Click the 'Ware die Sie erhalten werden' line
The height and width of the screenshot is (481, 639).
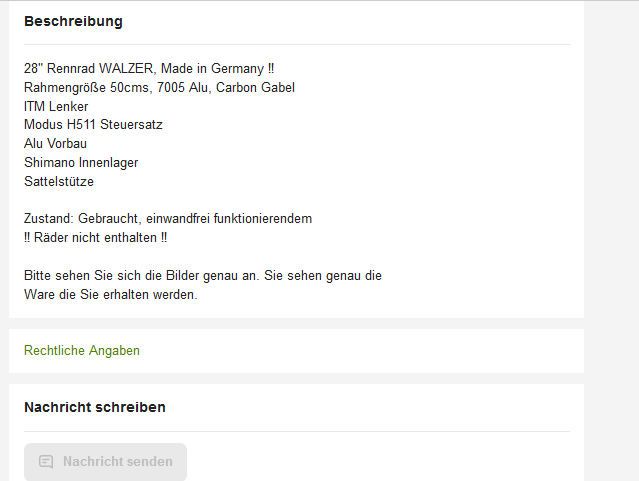110,295
